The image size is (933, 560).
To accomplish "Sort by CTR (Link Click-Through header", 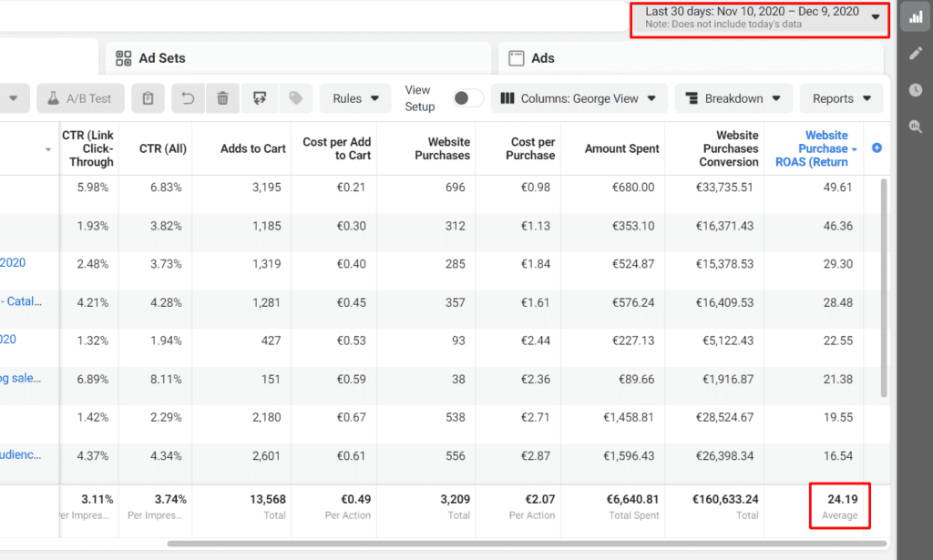I will 88,148.
